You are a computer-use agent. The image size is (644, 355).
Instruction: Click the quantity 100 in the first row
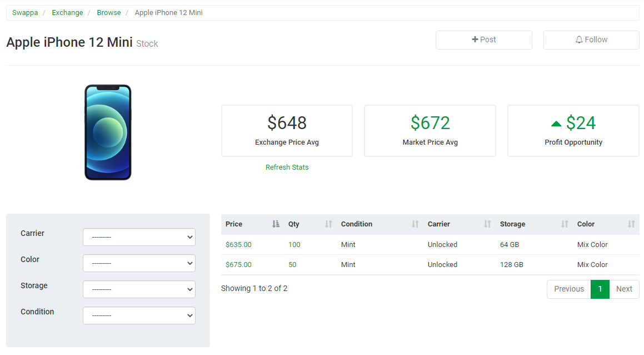294,245
